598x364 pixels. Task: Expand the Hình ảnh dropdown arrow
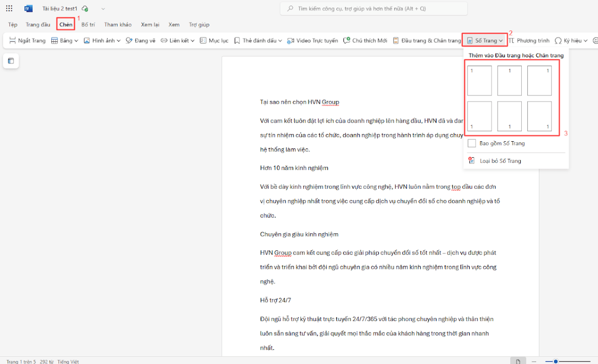click(x=119, y=41)
